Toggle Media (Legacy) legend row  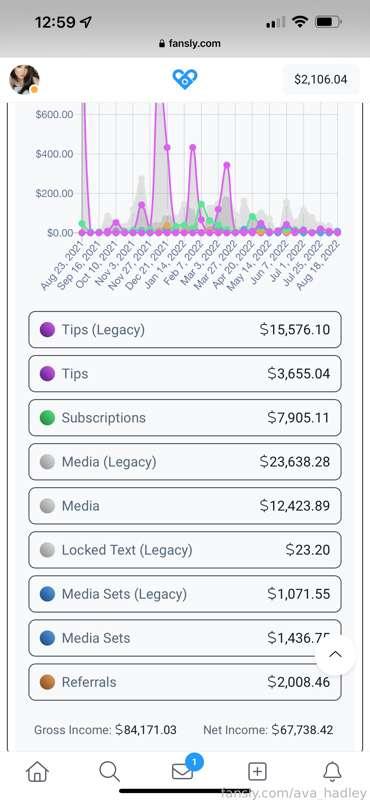[185, 462]
